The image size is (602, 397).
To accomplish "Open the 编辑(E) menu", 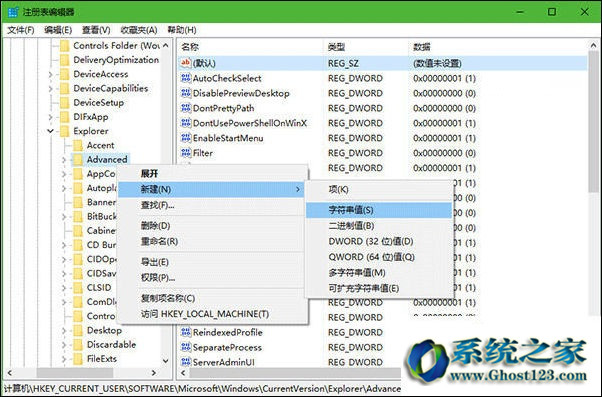I will (58, 30).
